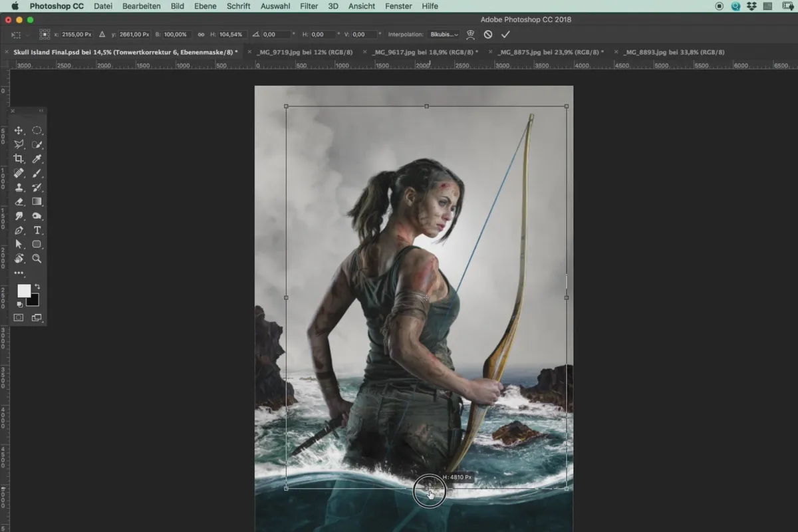Click the height percentage field 104,54%
Image resolution: width=798 pixels, height=532 pixels.
point(231,35)
